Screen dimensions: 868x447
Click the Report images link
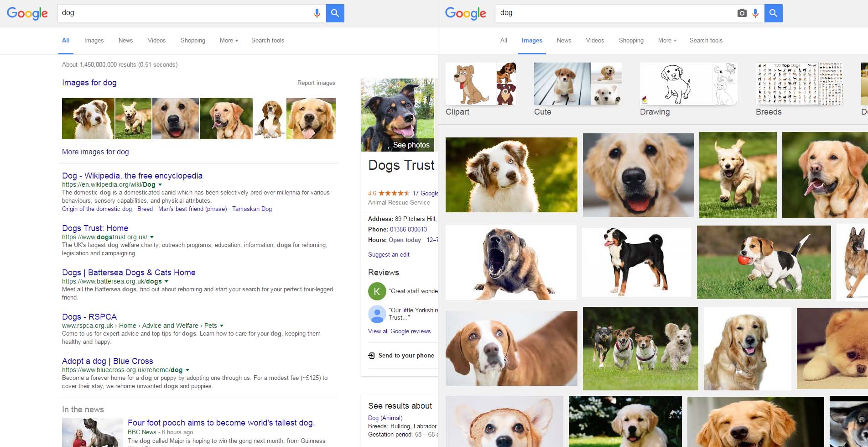click(316, 83)
